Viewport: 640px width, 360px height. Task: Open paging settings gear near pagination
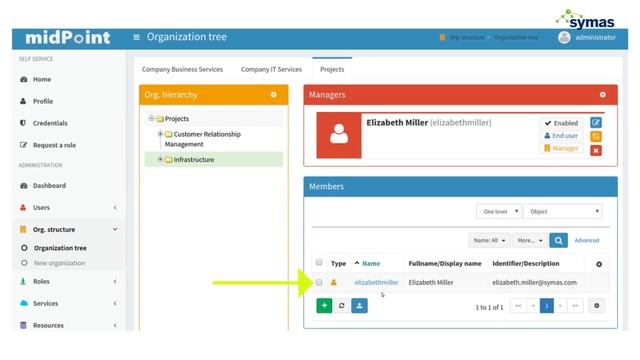(x=596, y=306)
